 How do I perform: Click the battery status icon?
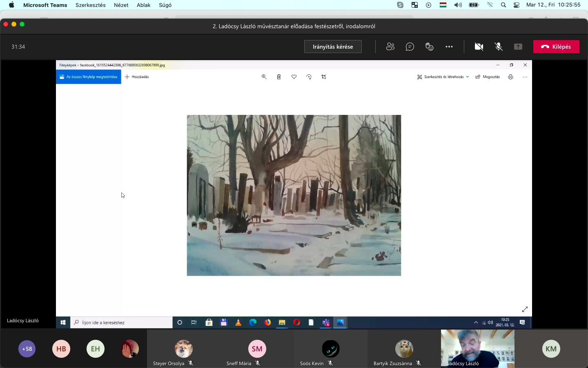[474, 5]
